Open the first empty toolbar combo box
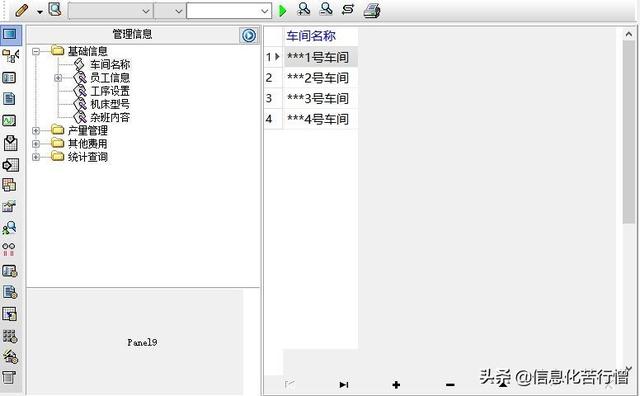This screenshot has height=396, width=640. click(110, 11)
